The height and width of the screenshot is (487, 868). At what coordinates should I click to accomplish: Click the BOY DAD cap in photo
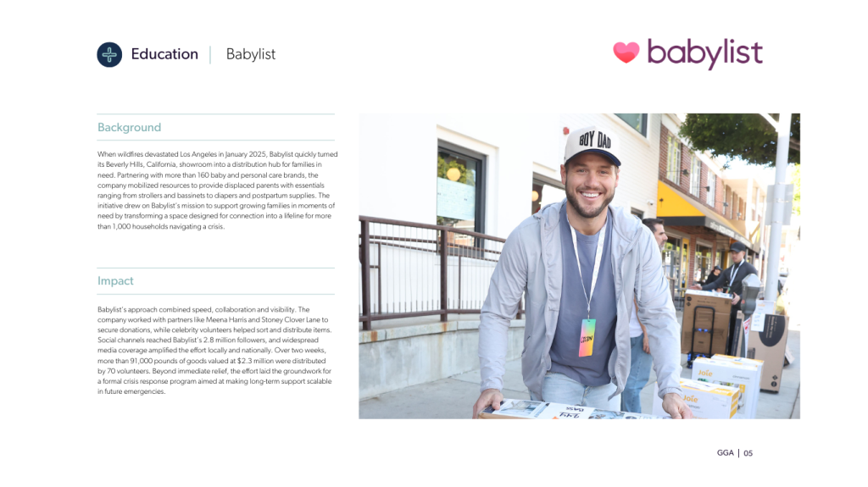(592, 146)
